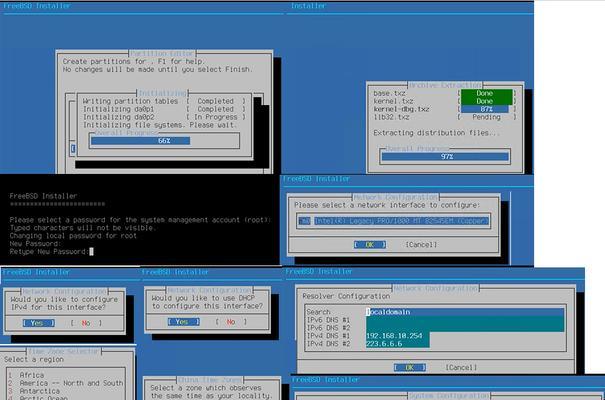Click the System Configuration dialog title
This screenshot has width=605, height=400.
449,396
